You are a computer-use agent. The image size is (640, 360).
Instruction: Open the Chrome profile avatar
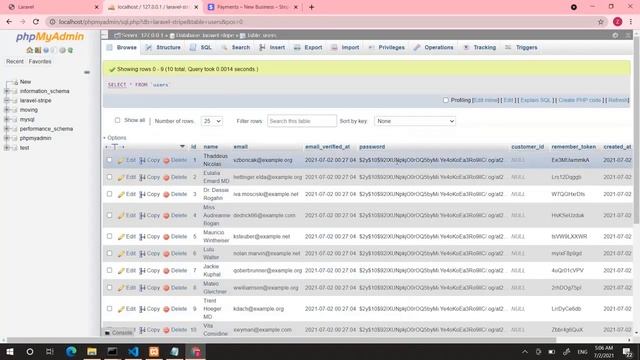(617, 22)
